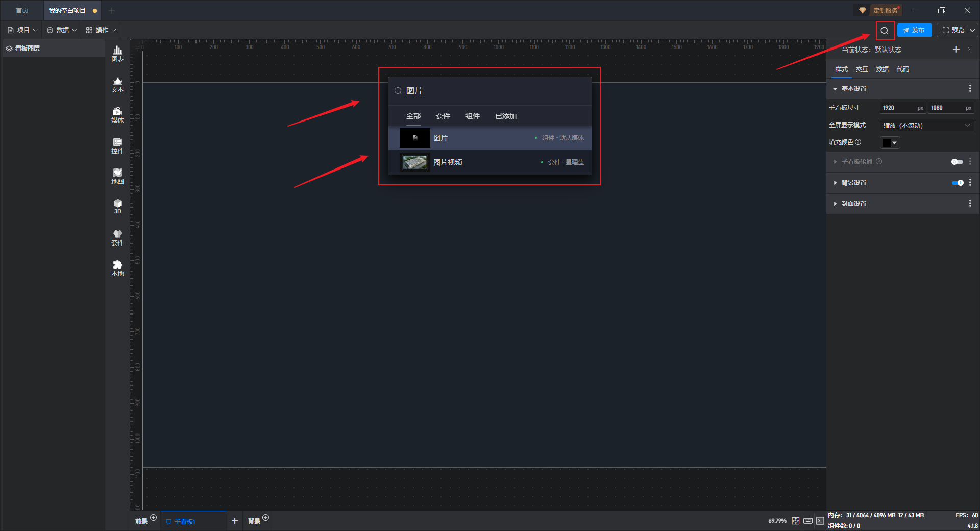980x531 pixels.
Task: Open the 套件 (kits) component category
Action: [117, 237]
